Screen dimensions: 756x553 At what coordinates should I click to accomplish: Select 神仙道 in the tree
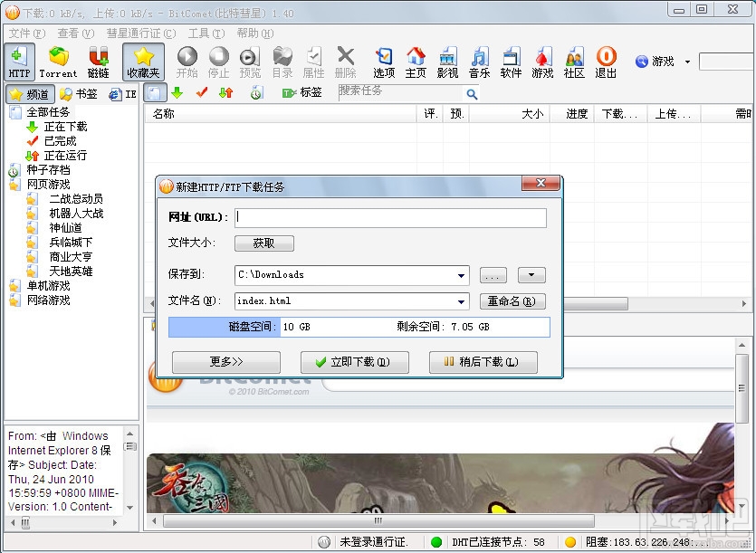pyautogui.click(x=65, y=228)
